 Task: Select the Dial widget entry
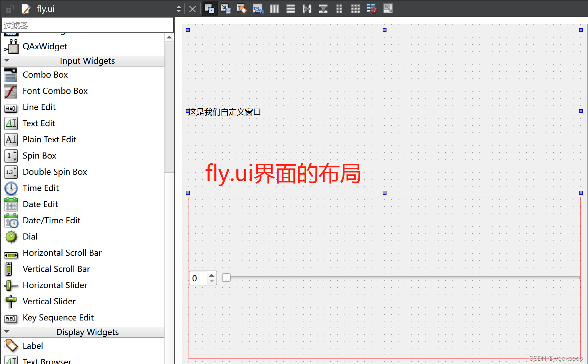tap(30, 236)
